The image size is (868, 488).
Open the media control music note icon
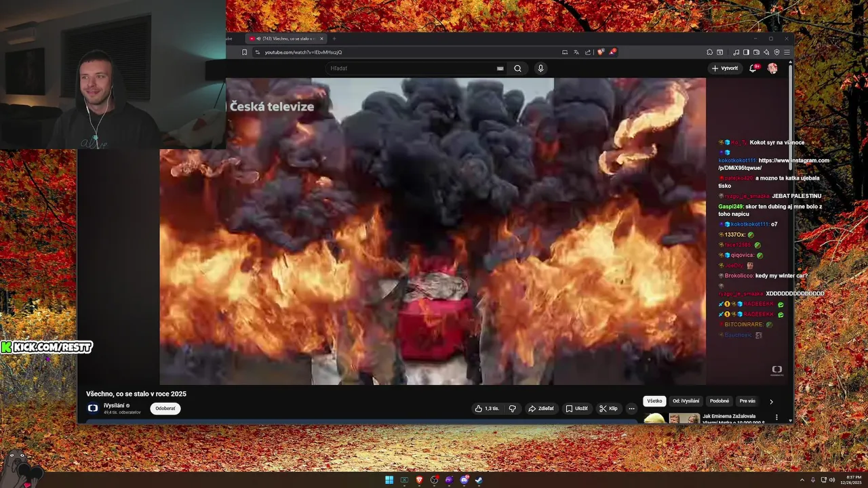click(736, 52)
